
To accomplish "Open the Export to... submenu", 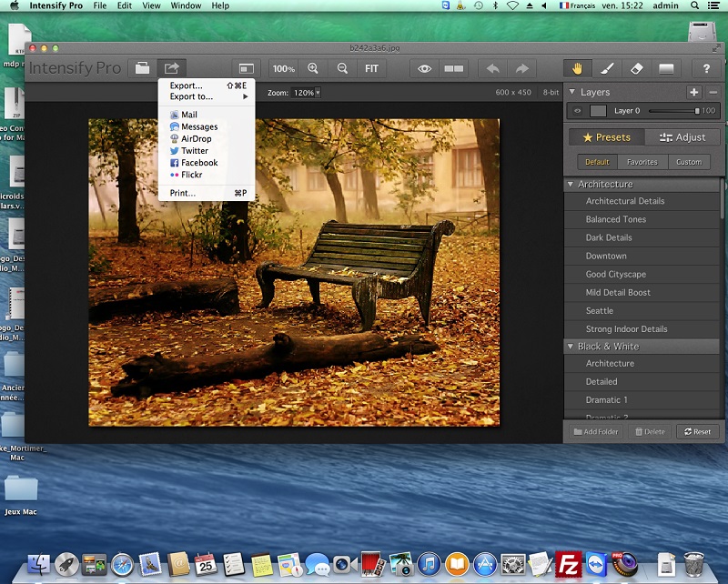I will pos(207,96).
